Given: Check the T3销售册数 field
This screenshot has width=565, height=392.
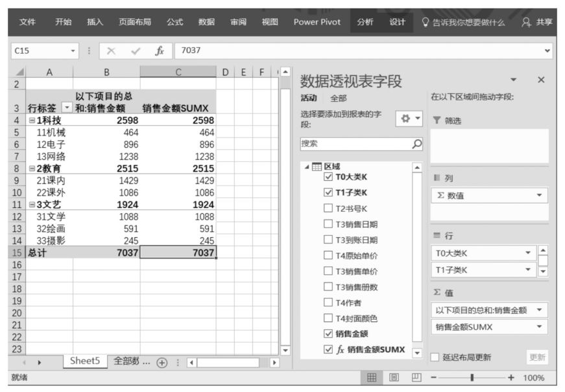Looking at the screenshot, I should (328, 287).
